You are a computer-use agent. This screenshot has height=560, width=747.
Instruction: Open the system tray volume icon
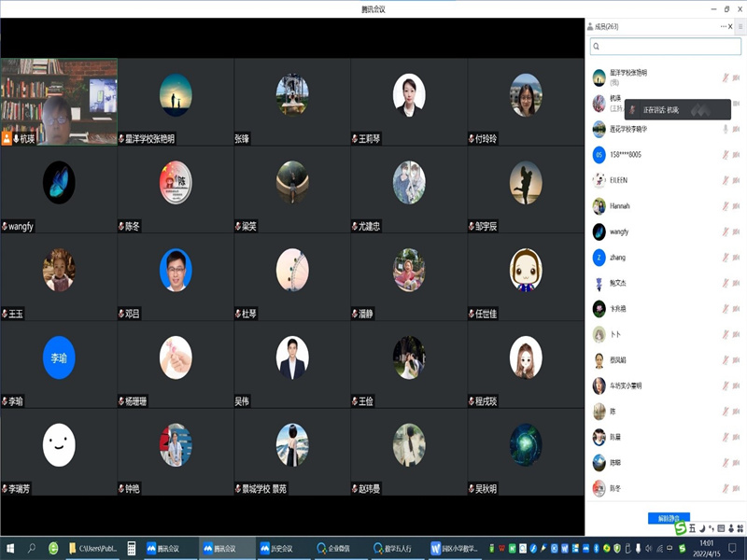click(648, 549)
